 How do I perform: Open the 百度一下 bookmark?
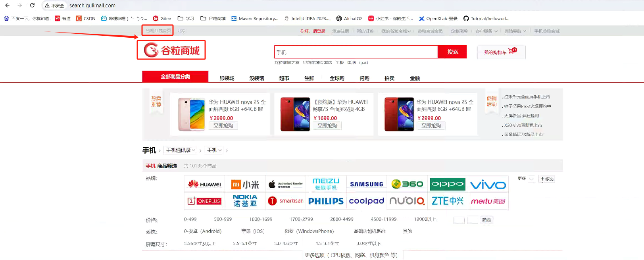(27, 18)
